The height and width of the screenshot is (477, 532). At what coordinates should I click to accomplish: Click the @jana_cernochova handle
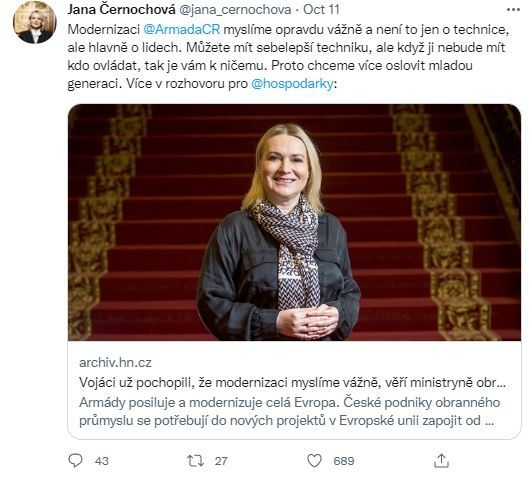coord(235,10)
